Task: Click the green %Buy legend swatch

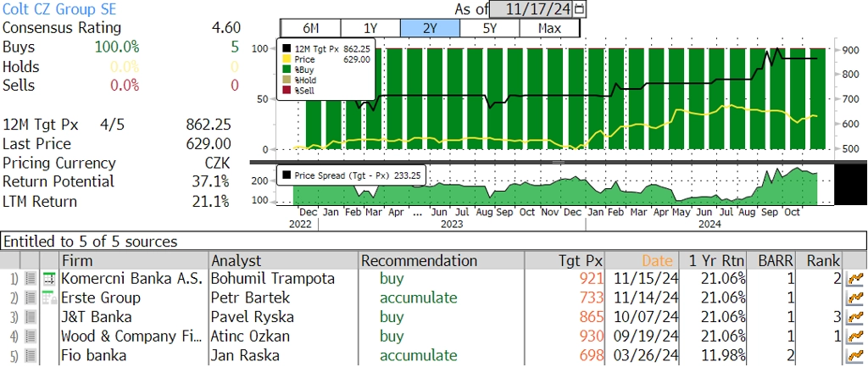Action: point(287,70)
